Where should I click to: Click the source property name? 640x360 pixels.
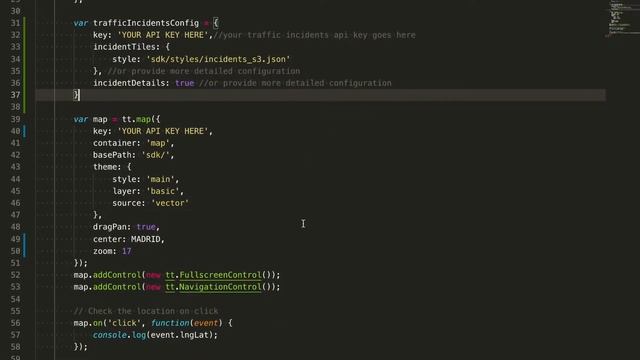126,203
